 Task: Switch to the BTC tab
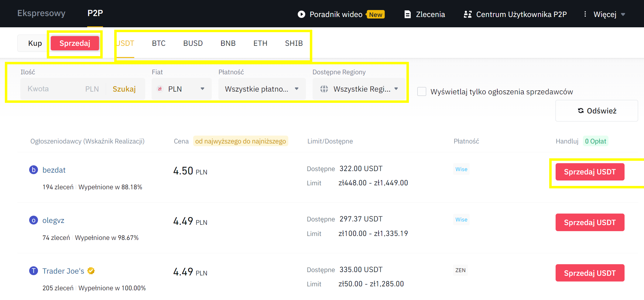pos(159,43)
